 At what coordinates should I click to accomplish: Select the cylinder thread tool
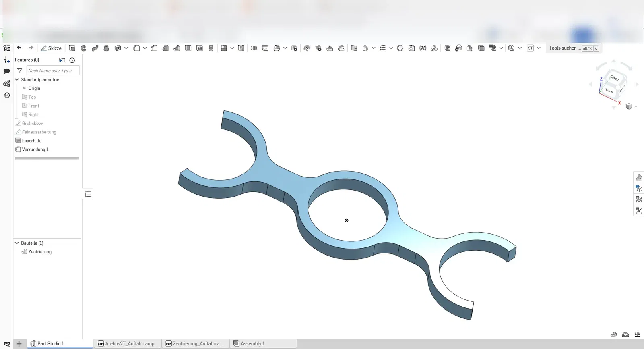(x=211, y=48)
